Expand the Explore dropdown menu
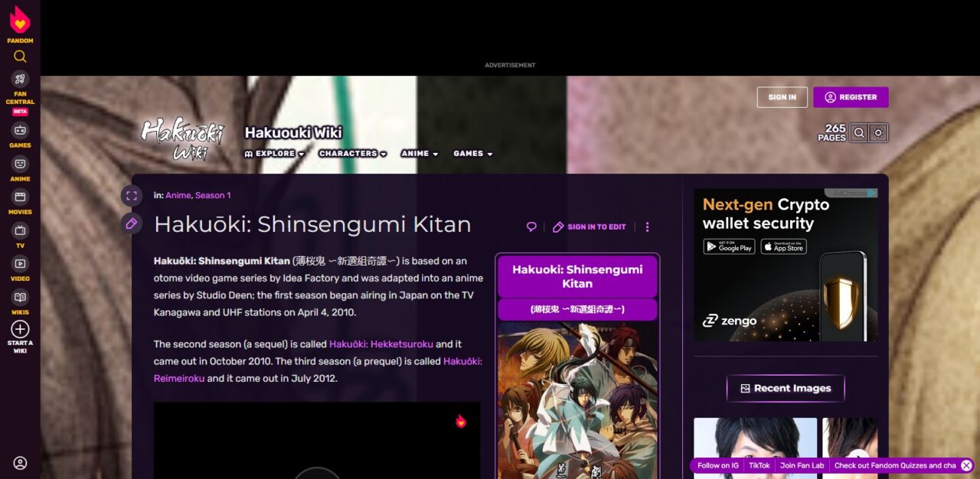The width and height of the screenshot is (980, 479). [x=274, y=154]
